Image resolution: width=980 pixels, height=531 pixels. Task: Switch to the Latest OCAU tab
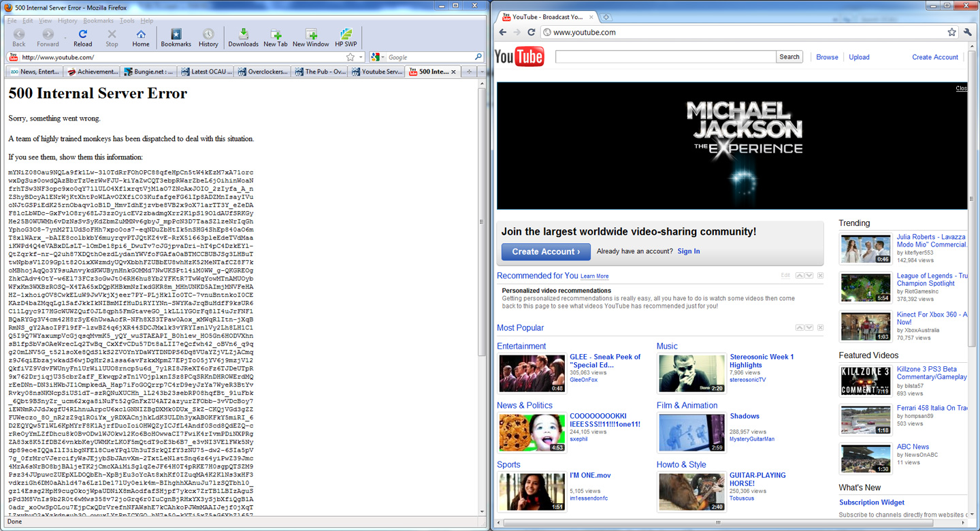coord(206,71)
